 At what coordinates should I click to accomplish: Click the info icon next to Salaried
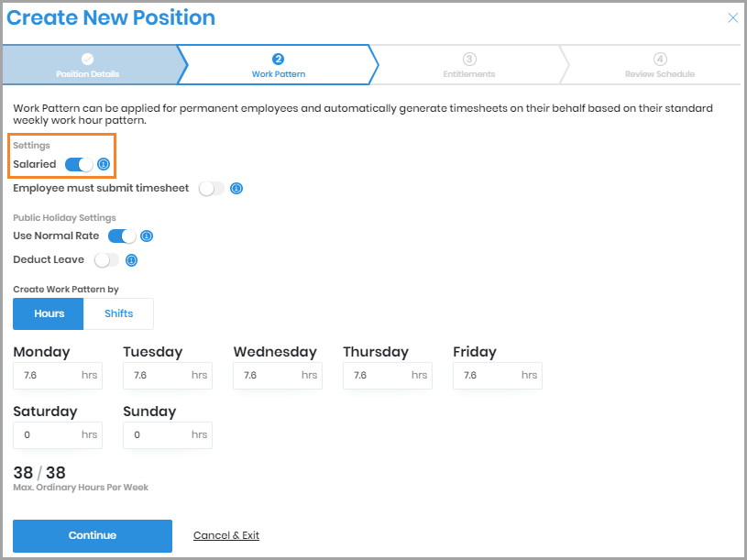[104, 164]
